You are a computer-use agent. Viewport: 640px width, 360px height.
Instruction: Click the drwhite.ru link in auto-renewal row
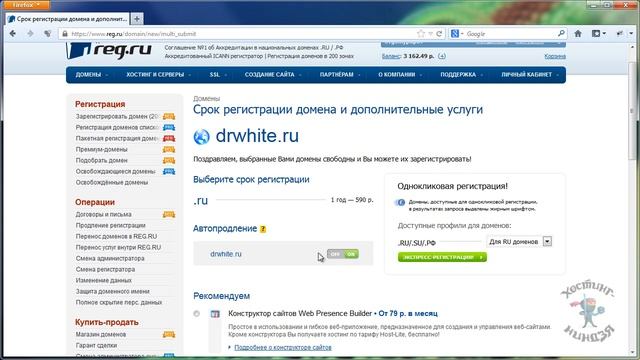[226, 254]
